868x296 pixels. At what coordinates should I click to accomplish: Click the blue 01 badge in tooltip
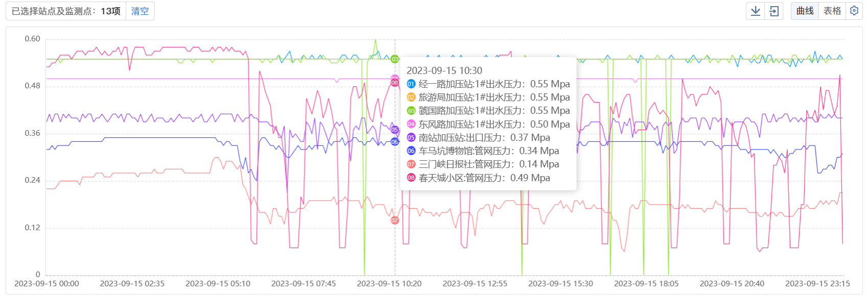pos(411,84)
